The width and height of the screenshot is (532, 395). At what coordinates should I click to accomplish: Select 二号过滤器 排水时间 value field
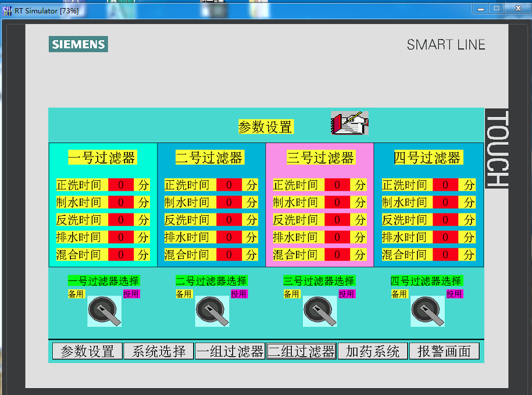229,237
